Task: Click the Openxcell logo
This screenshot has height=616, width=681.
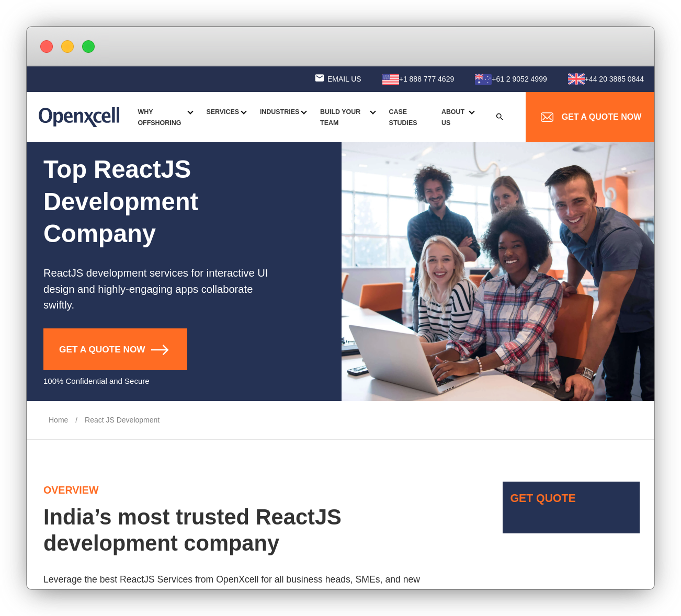Action: point(79,116)
